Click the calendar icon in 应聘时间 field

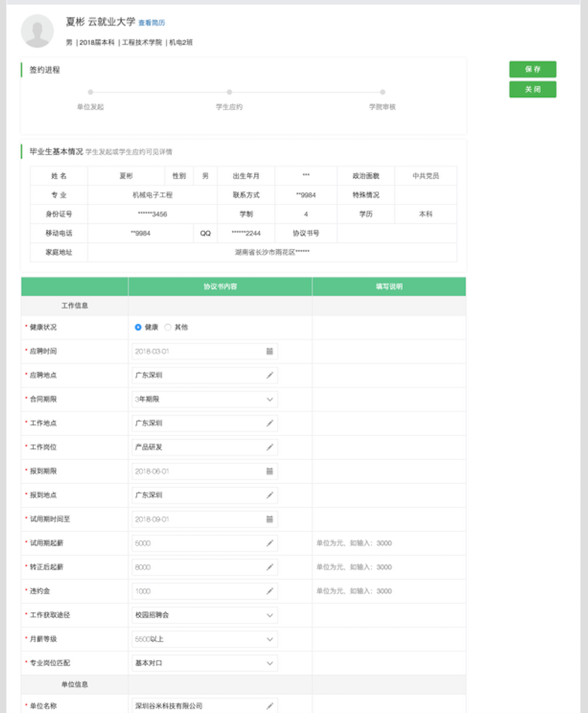[269, 351]
